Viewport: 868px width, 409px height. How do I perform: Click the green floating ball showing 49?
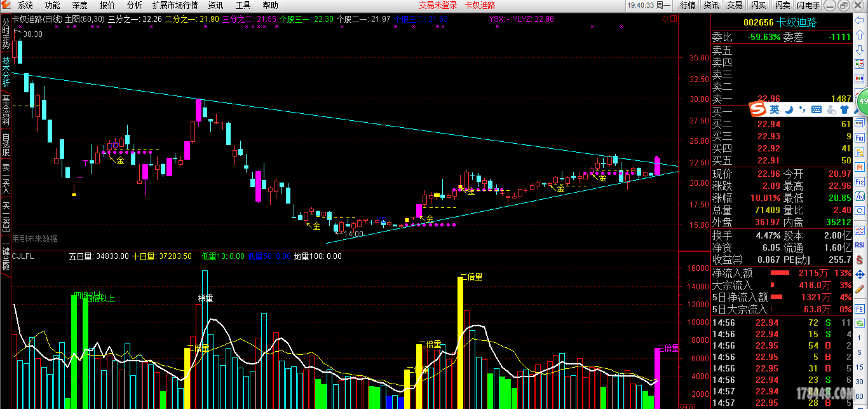point(862,101)
